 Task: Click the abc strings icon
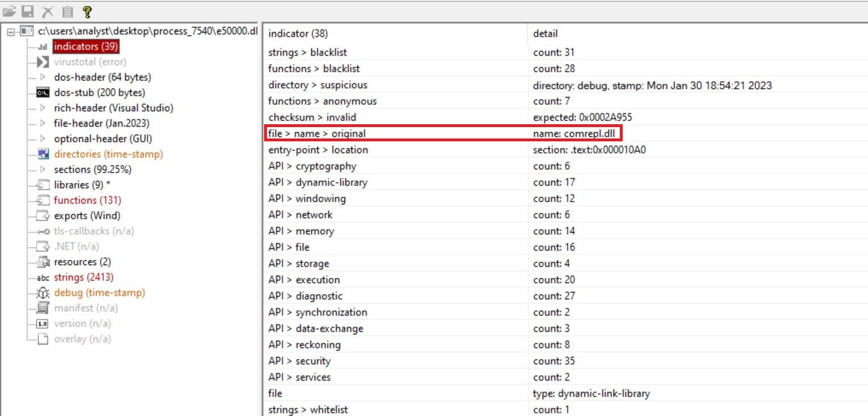tap(43, 278)
